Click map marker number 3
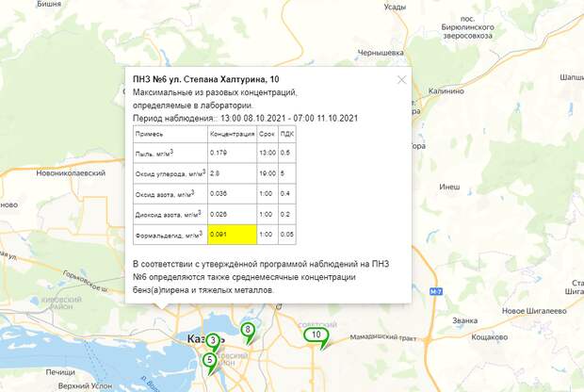This screenshot has width=584, height=392. (214, 340)
